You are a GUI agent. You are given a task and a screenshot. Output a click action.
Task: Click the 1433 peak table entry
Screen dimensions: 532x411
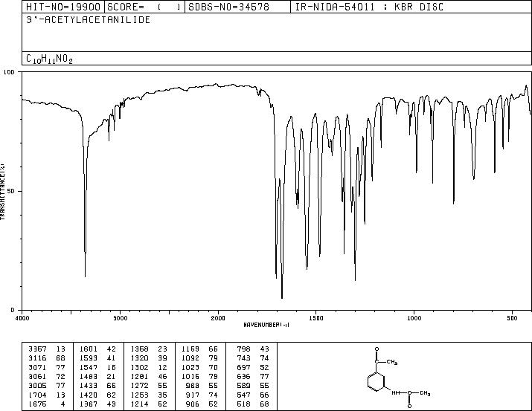coord(97,386)
